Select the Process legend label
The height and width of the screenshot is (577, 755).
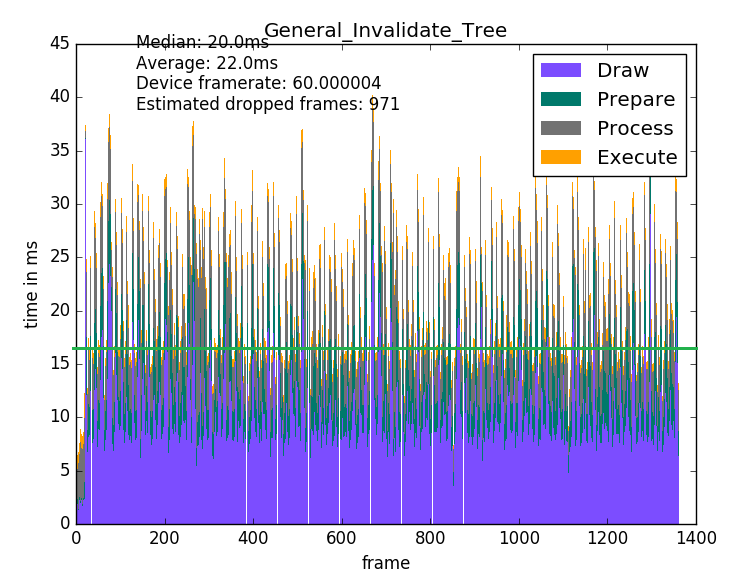pyautogui.click(x=634, y=129)
